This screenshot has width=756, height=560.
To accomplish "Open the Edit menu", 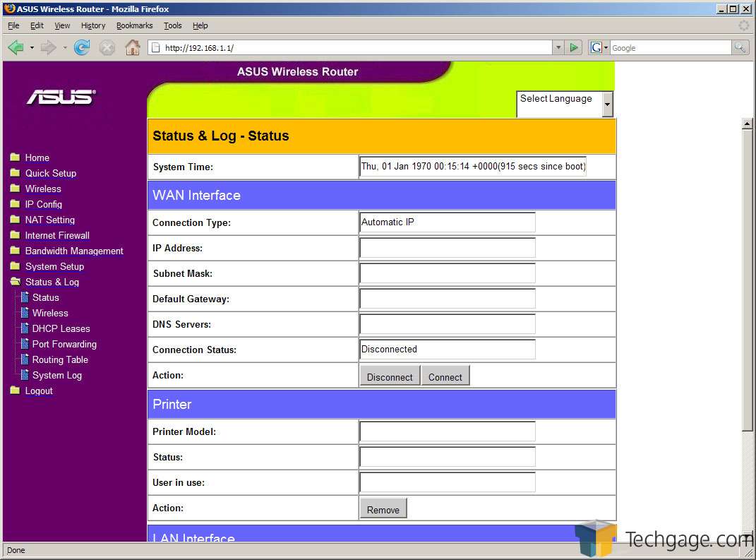I will pyautogui.click(x=37, y=25).
